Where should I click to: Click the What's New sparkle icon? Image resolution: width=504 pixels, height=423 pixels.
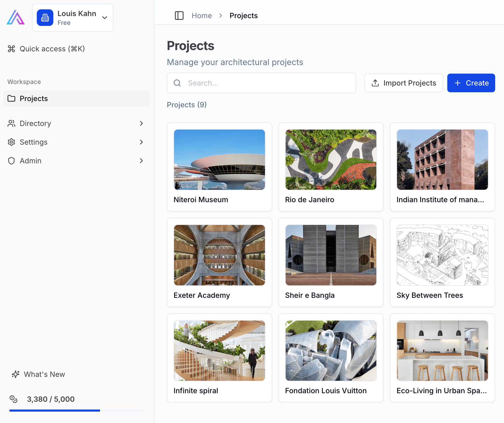[16, 374]
